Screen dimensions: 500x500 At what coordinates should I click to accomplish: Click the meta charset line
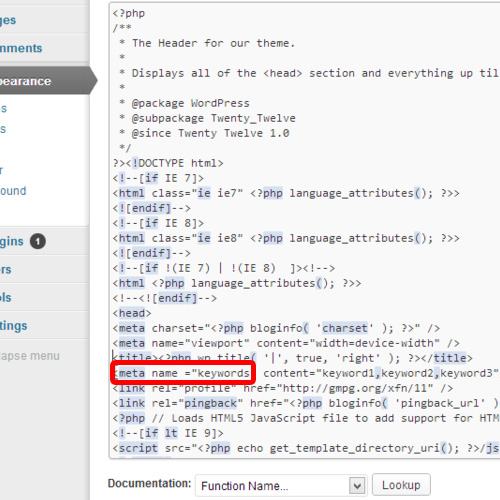point(276,328)
